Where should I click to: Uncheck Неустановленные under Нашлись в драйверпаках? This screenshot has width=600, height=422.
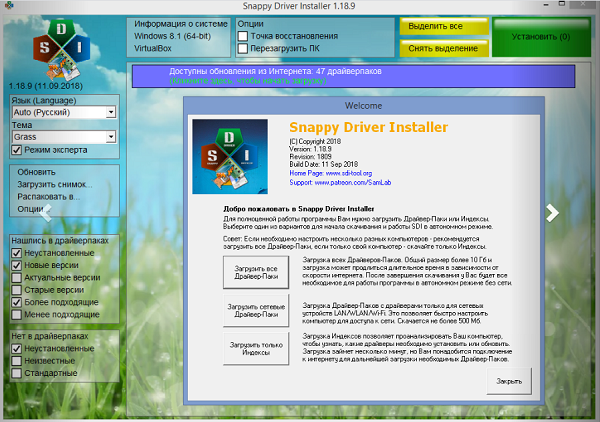coord(16,253)
